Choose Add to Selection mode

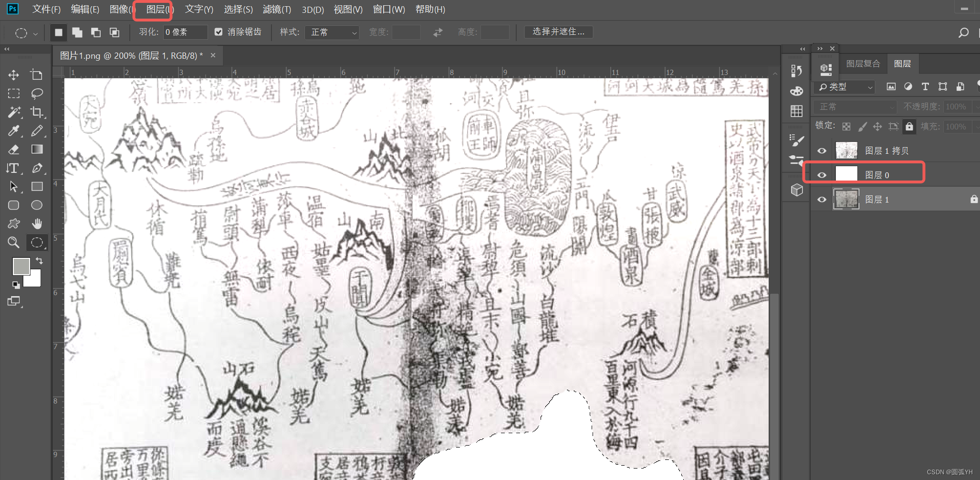[77, 32]
